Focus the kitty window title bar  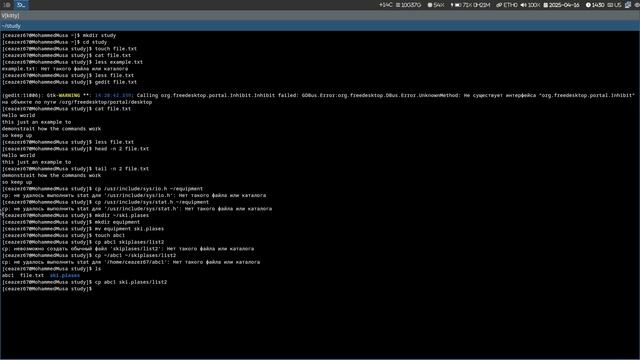click(x=320, y=15)
